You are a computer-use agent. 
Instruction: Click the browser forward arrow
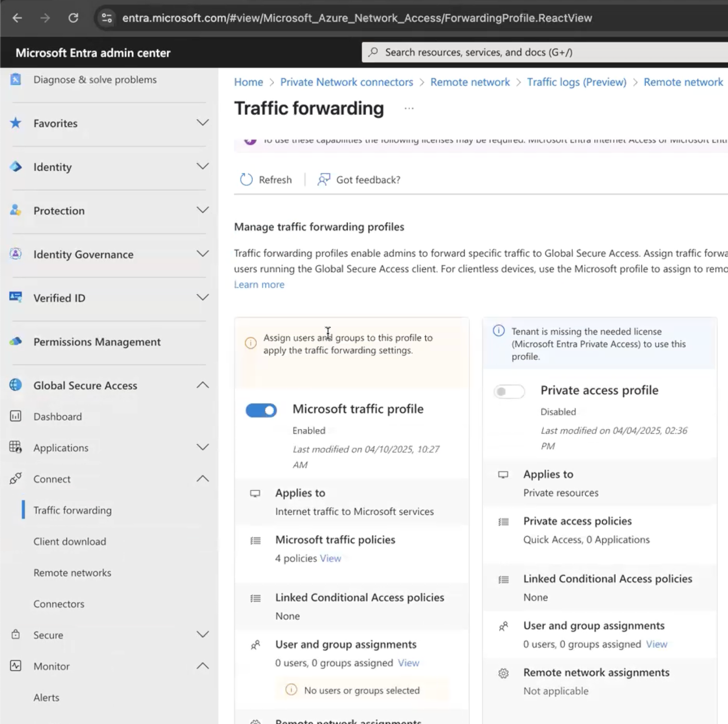point(45,18)
